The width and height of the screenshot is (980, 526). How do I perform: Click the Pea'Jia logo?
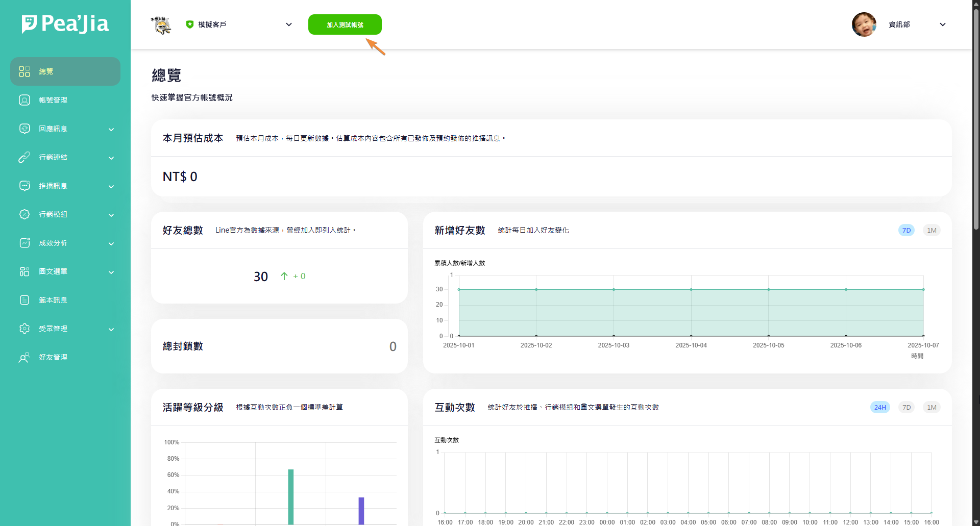coord(65,24)
